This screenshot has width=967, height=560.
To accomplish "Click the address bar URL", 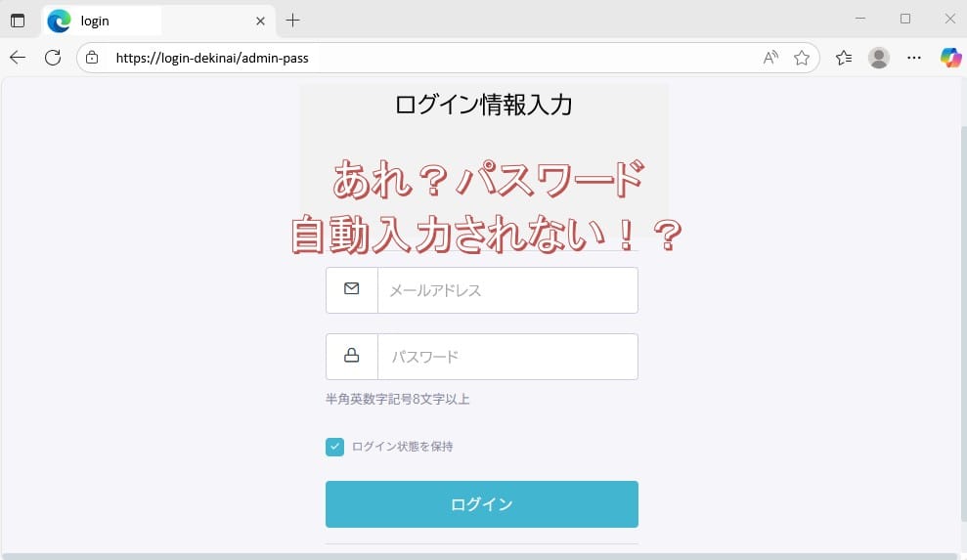I will pos(212,58).
